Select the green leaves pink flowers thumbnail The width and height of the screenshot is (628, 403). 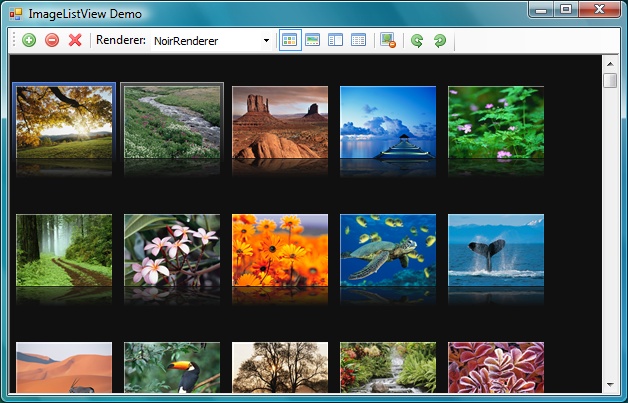coord(496,122)
